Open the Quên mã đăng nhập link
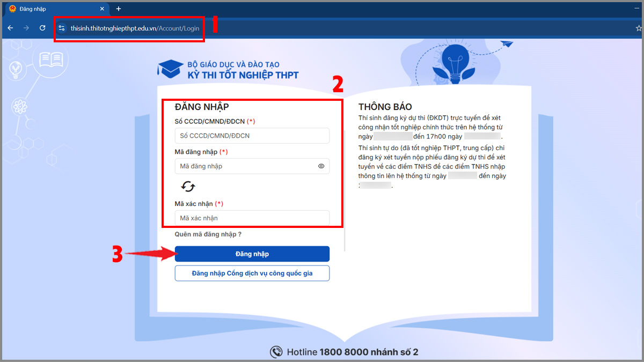The width and height of the screenshot is (644, 362). pyautogui.click(x=208, y=234)
